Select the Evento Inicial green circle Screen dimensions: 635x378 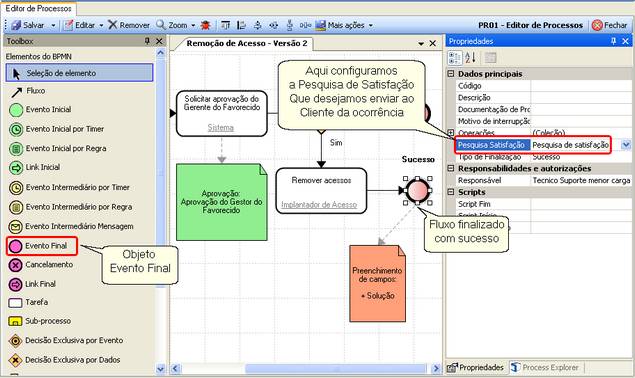[x=16, y=110]
